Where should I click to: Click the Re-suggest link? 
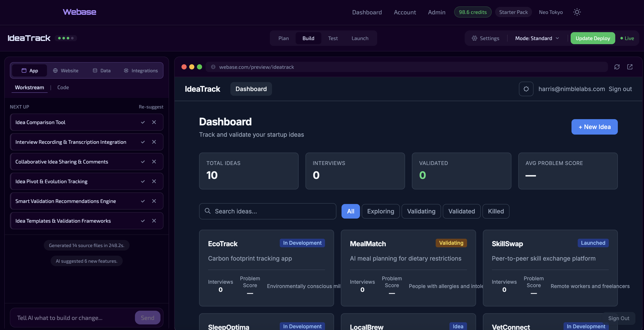(151, 107)
